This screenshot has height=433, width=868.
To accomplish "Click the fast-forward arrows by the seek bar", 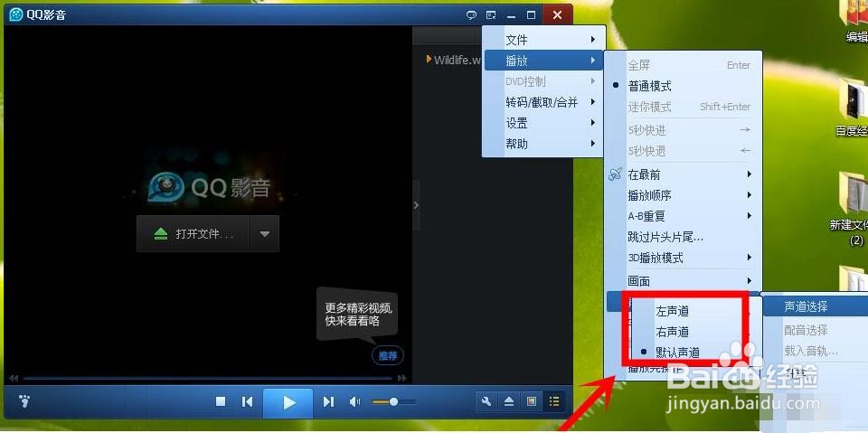I will click(x=402, y=378).
